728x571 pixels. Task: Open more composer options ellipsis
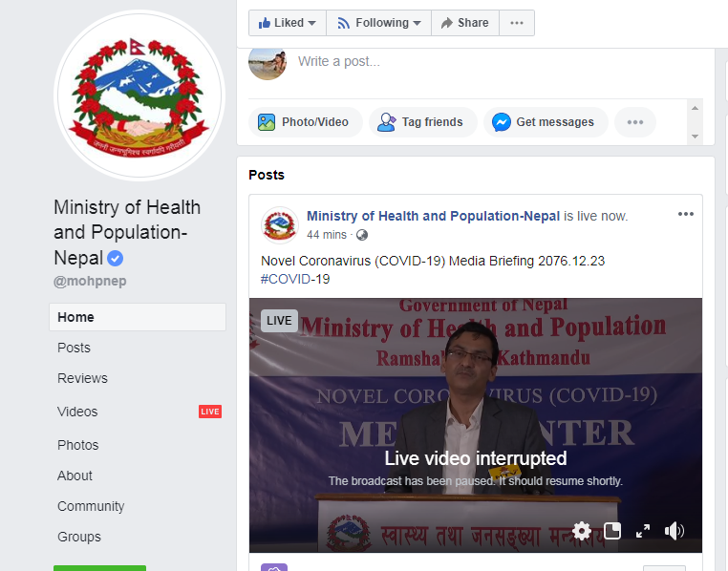(635, 122)
